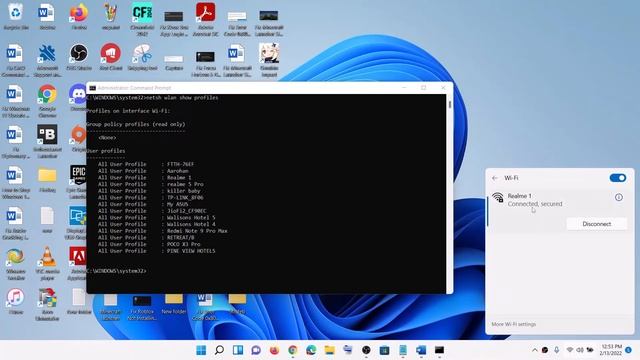Switch to Word from the taskbar
640x360 pixels.
421,350
